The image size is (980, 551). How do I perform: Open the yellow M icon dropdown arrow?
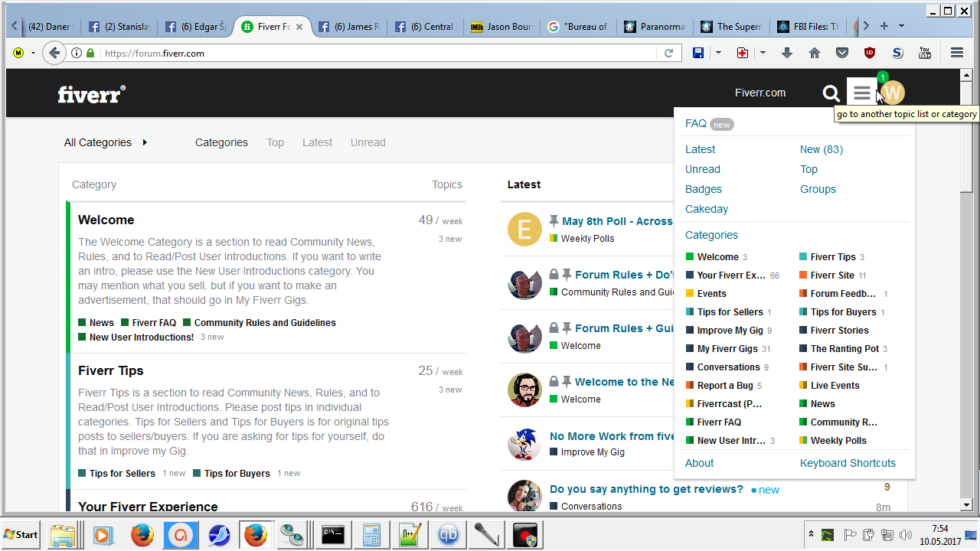pos(33,53)
